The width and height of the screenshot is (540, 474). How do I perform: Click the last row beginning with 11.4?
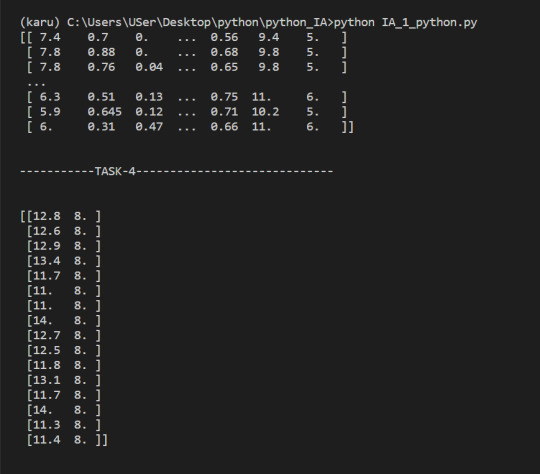coord(67,440)
